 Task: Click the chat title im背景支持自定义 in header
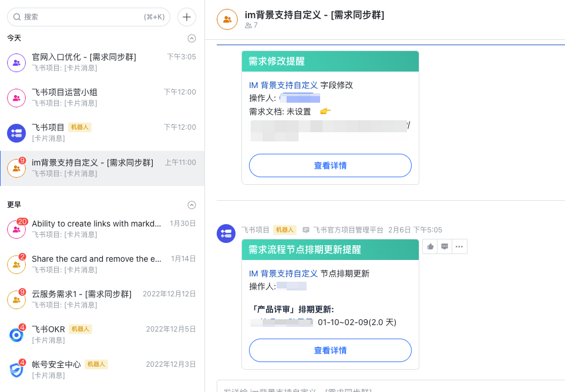pyautogui.click(x=314, y=15)
